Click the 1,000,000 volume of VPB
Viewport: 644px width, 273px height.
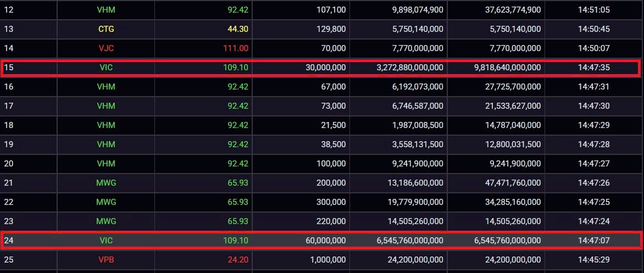pos(328,260)
